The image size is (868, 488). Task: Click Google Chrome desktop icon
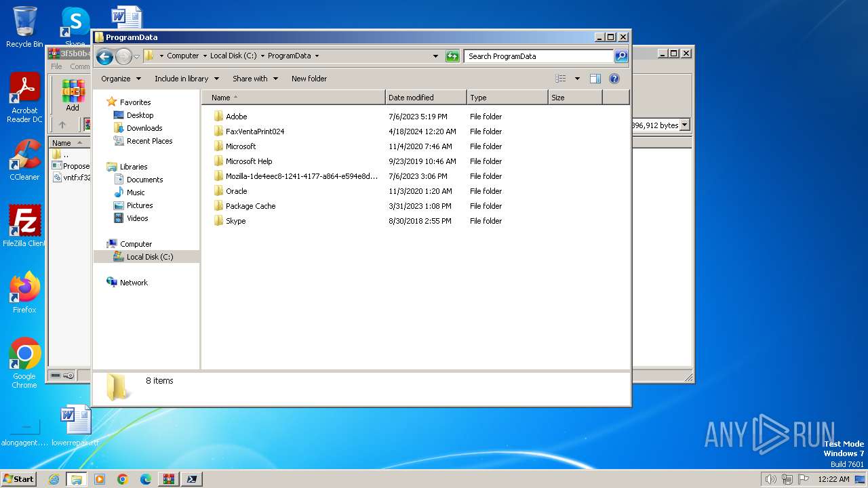(x=24, y=363)
